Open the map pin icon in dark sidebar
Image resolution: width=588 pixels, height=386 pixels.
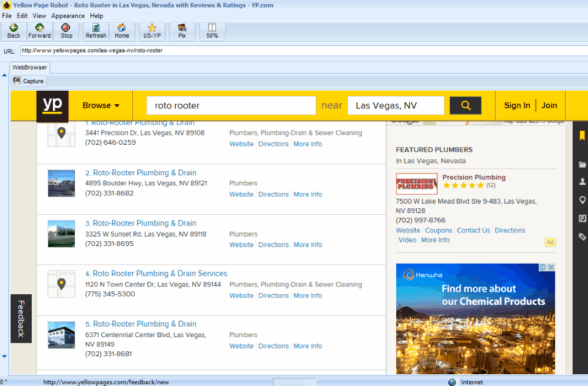click(582, 200)
